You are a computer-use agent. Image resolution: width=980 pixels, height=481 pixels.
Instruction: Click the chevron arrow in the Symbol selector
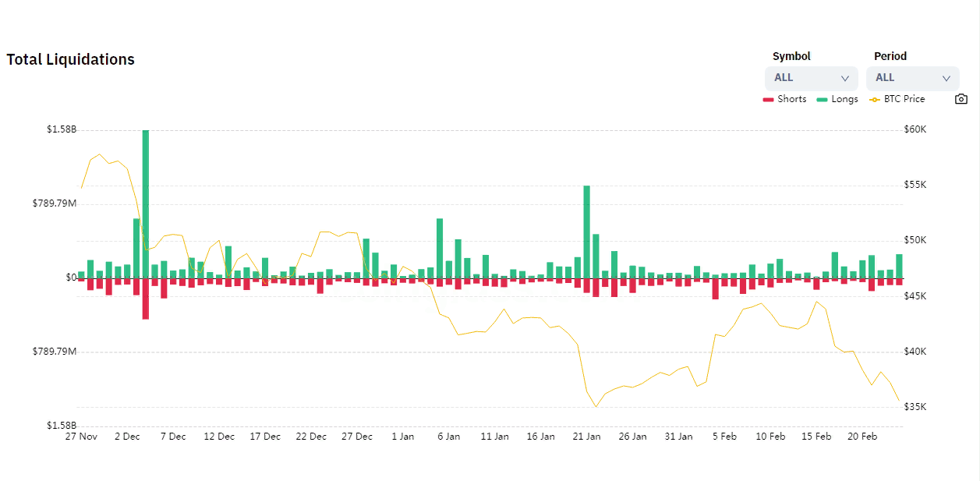845,78
